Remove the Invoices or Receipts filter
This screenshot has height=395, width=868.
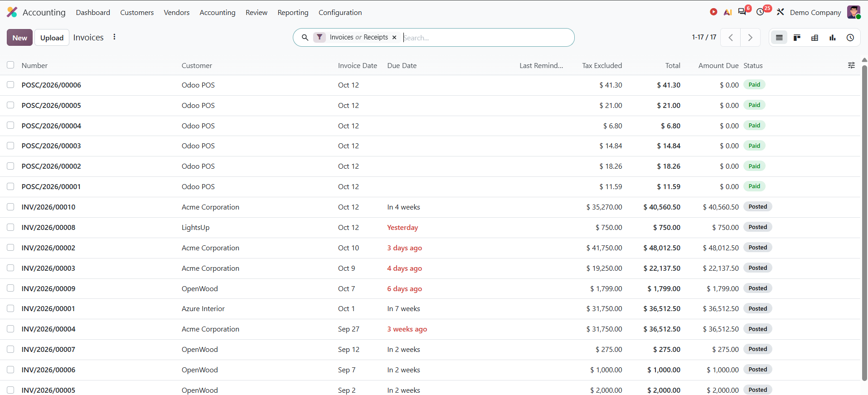click(x=394, y=37)
